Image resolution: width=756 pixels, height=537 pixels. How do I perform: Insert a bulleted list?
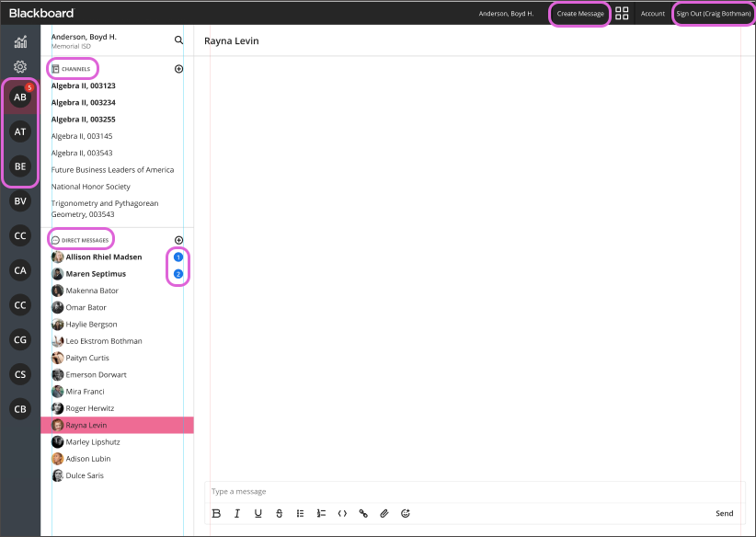tap(300, 513)
